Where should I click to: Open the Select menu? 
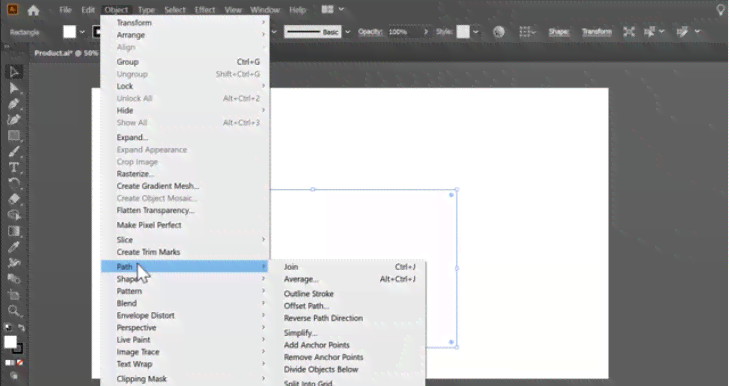pyautogui.click(x=175, y=10)
